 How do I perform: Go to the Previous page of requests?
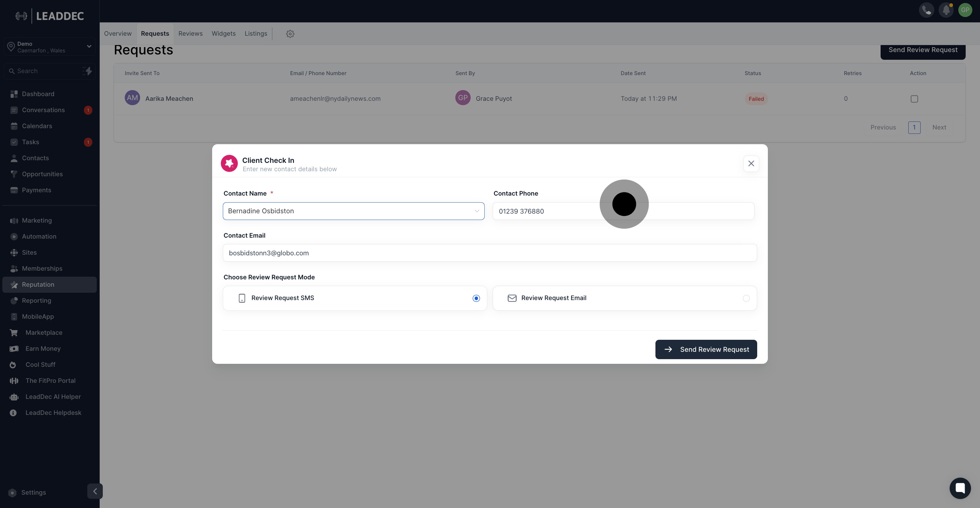point(883,128)
